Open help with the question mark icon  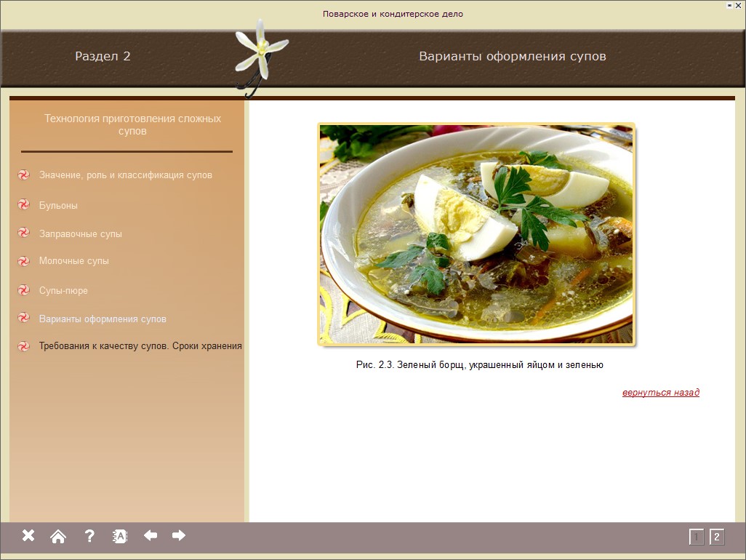(89, 536)
